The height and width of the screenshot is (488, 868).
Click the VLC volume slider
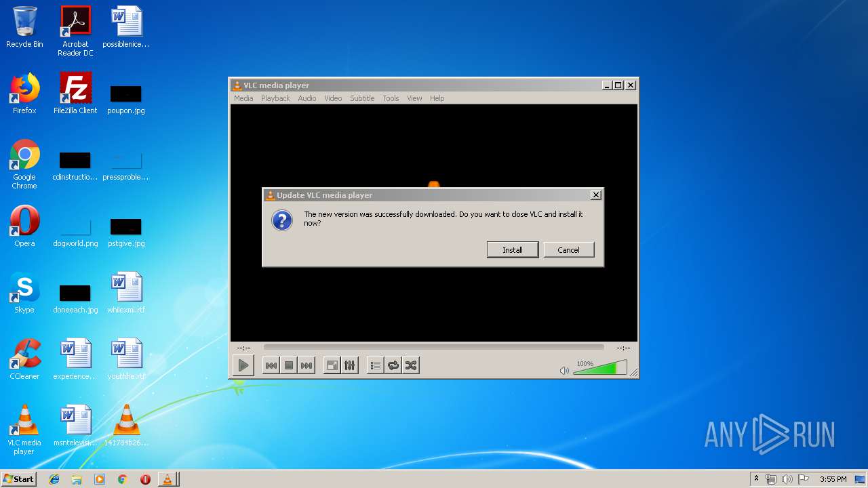point(599,368)
